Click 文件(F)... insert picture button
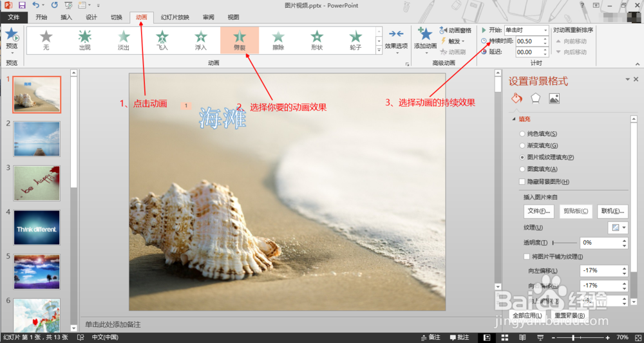The width and height of the screenshot is (644, 343). [x=539, y=211]
